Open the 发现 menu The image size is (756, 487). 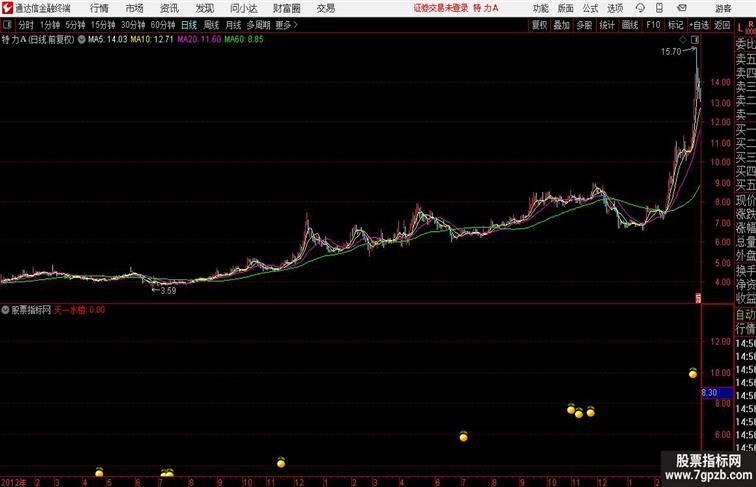(204, 8)
